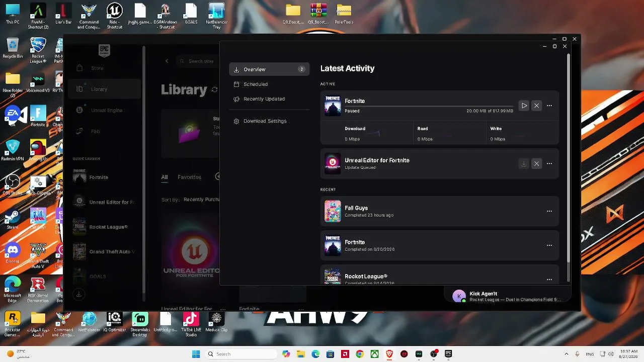Cancel the Unreal Editor for Fortnite update

(x=536, y=163)
